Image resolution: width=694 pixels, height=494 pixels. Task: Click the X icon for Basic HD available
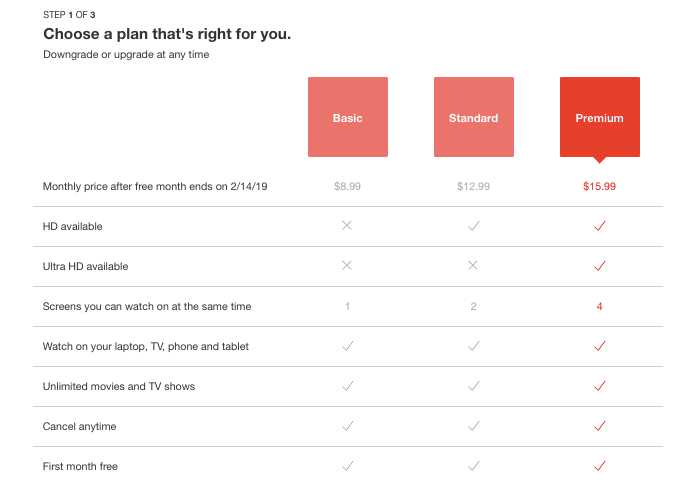[x=347, y=226]
